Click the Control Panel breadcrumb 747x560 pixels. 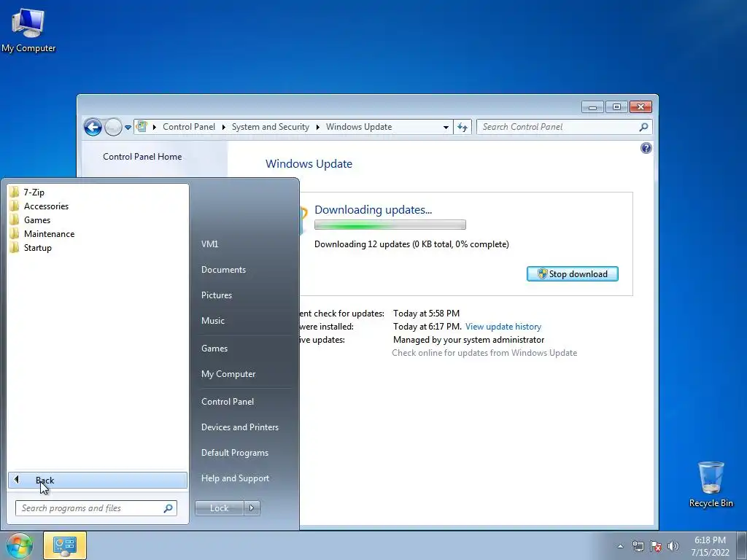(189, 127)
